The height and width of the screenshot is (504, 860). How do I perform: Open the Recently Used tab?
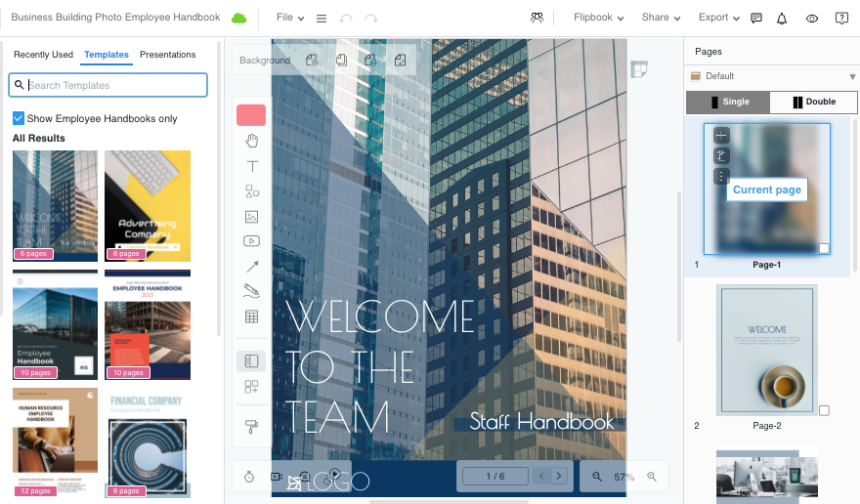[43, 55]
